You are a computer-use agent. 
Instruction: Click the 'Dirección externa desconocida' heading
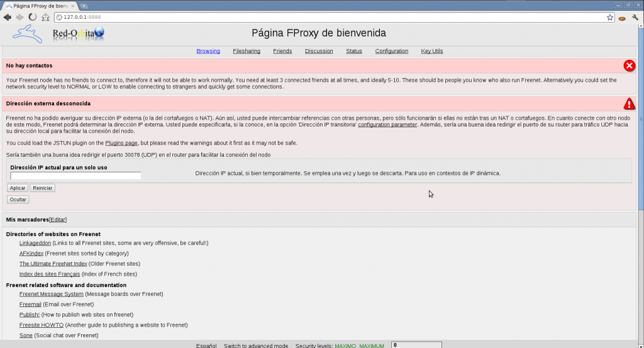[48, 104]
